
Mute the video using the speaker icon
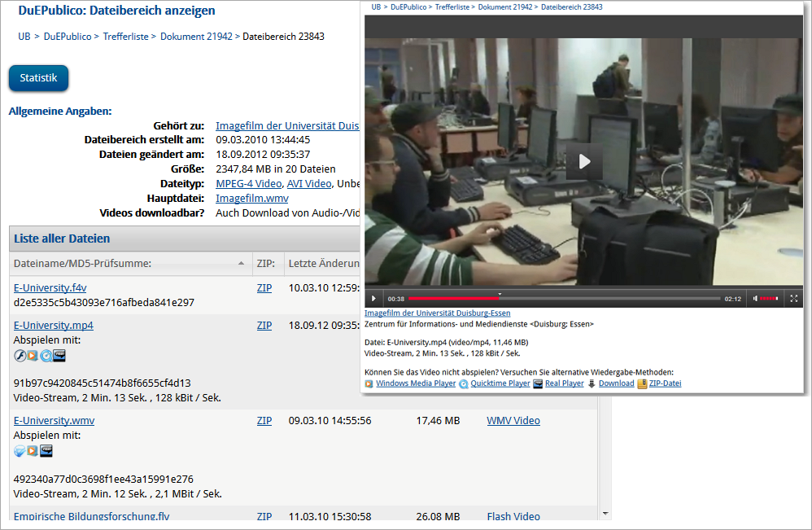point(755,299)
